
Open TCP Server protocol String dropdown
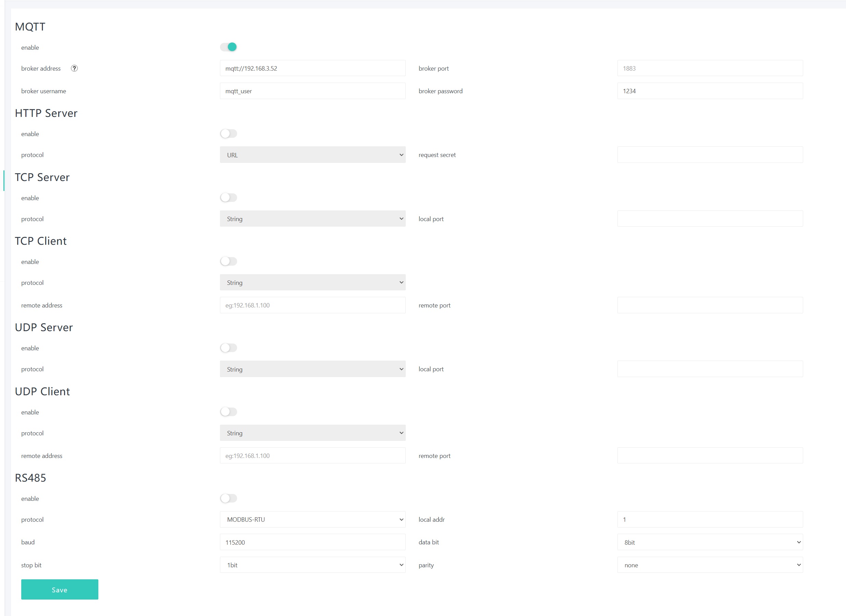[312, 219]
